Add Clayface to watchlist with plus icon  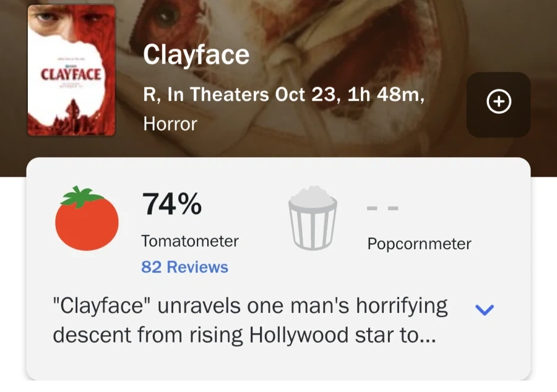(499, 101)
